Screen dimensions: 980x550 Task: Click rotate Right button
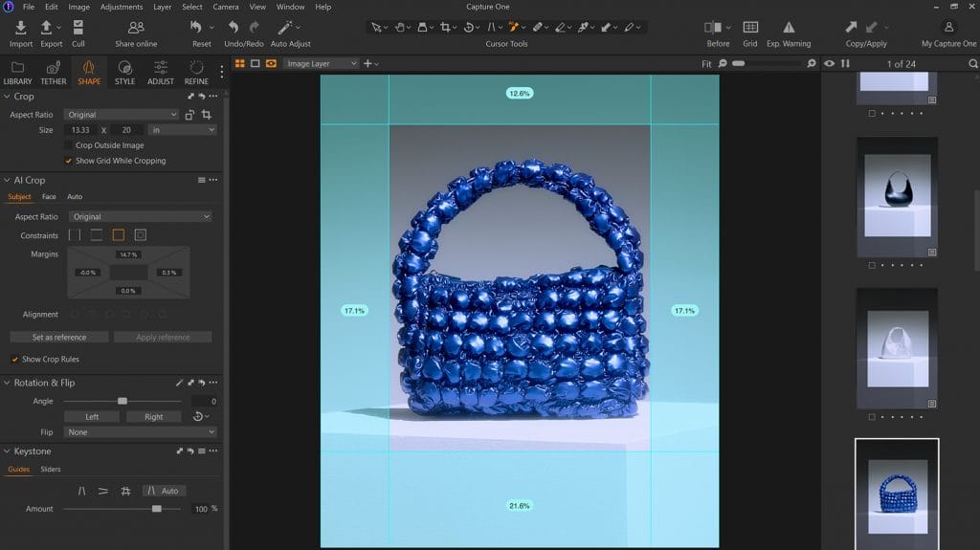point(154,417)
